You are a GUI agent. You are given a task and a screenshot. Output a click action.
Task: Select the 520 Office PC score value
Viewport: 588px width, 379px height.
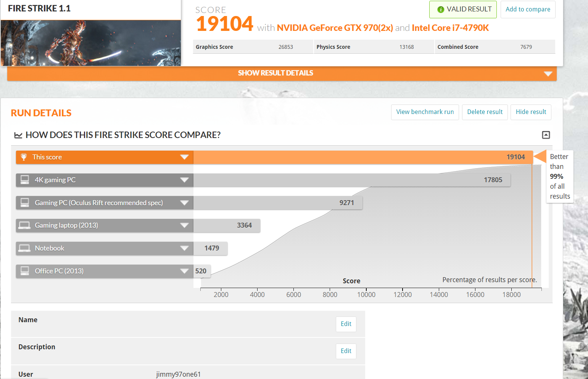(x=201, y=271)
